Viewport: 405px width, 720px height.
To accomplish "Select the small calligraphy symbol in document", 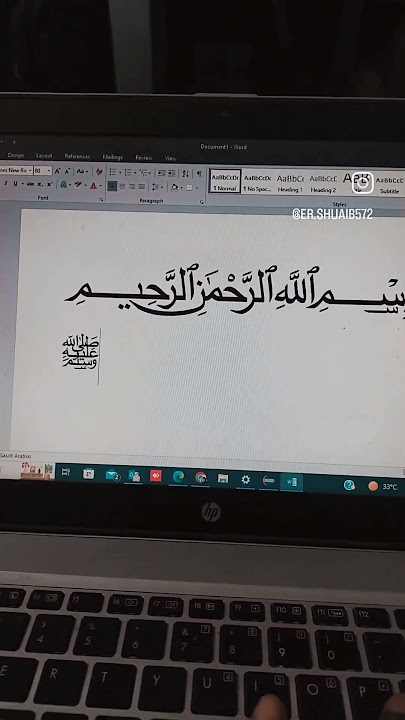I will (80, 351).
